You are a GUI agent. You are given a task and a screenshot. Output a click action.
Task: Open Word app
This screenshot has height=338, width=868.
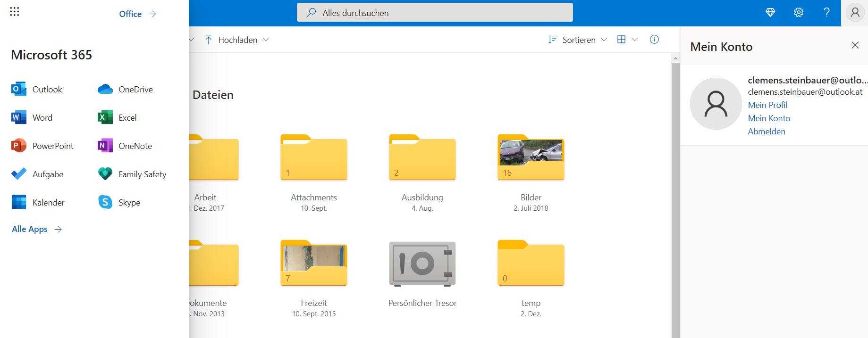(x=32, y=117)
